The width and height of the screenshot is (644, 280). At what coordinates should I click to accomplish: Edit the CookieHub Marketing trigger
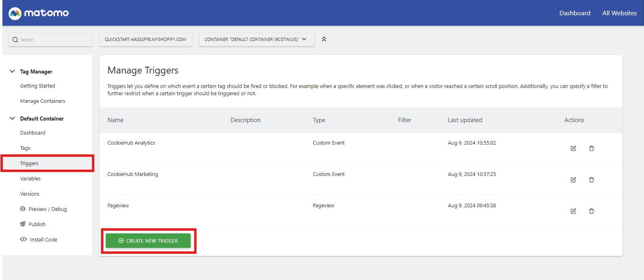[573, 180]
